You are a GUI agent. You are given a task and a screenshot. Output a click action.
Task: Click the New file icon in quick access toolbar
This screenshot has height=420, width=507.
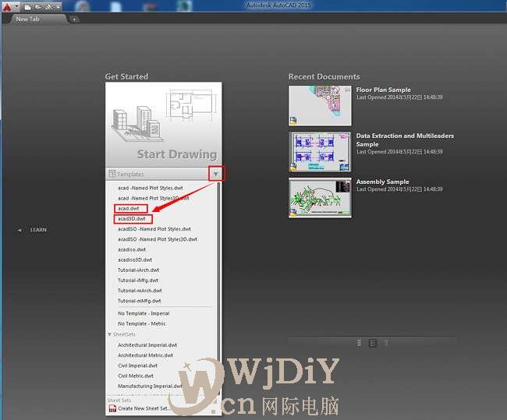click(x=26, y=6)
